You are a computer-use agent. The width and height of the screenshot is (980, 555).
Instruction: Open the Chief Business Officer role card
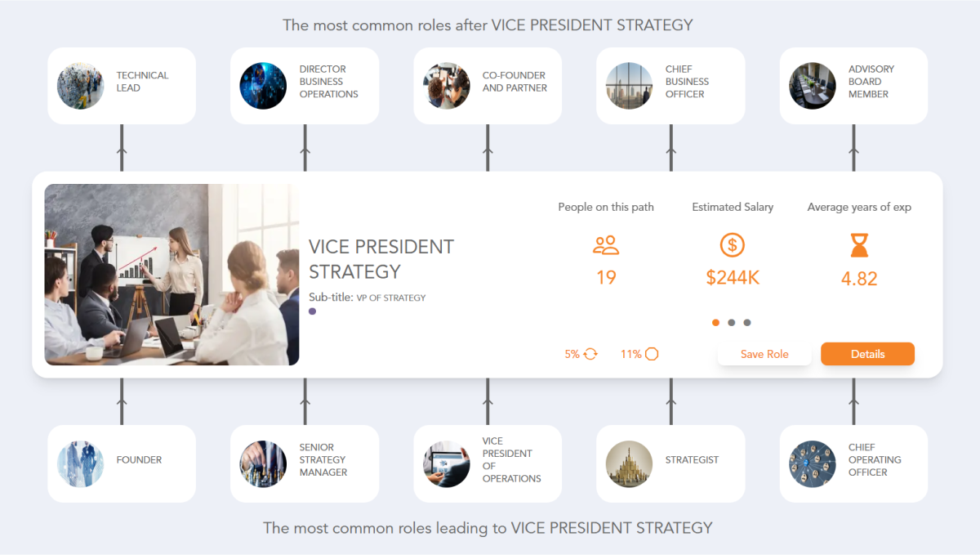click(670, 85)
